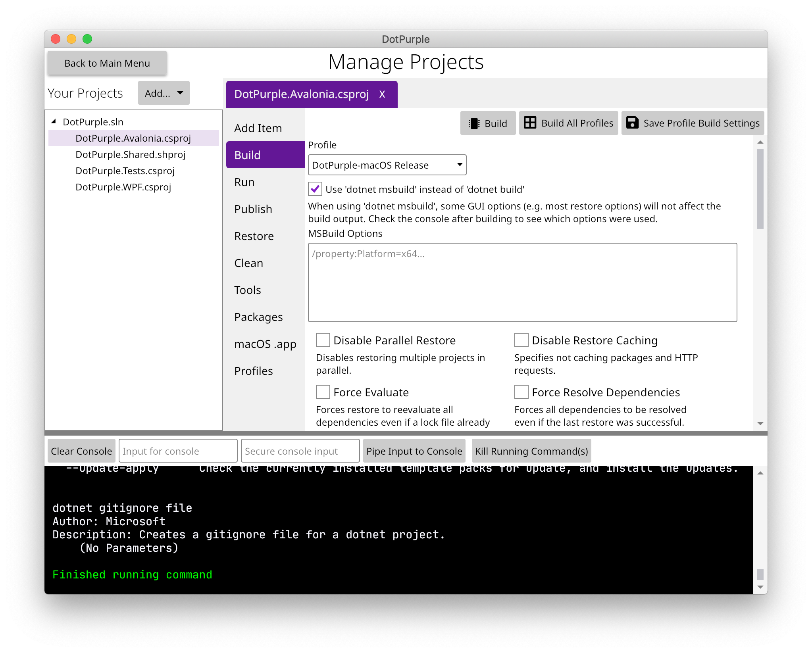Open the Packages section
This screenshot has height=653, width=812.
click(265, 317)
